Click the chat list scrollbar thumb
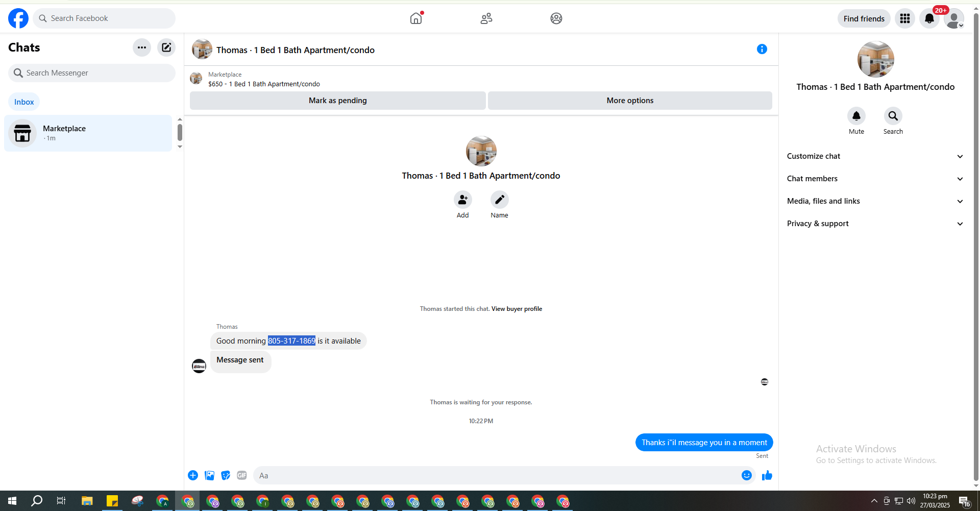The width and height of the screenshot is (980, 511). coord(180,133)
